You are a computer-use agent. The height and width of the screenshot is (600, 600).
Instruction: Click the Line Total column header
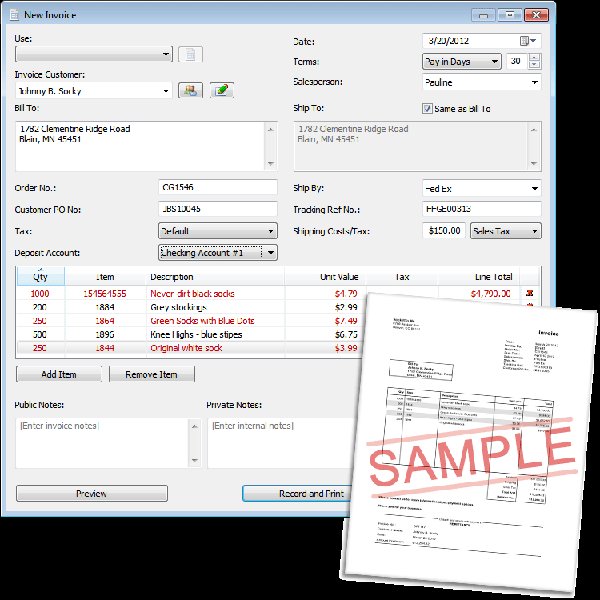tap(479, 277)
